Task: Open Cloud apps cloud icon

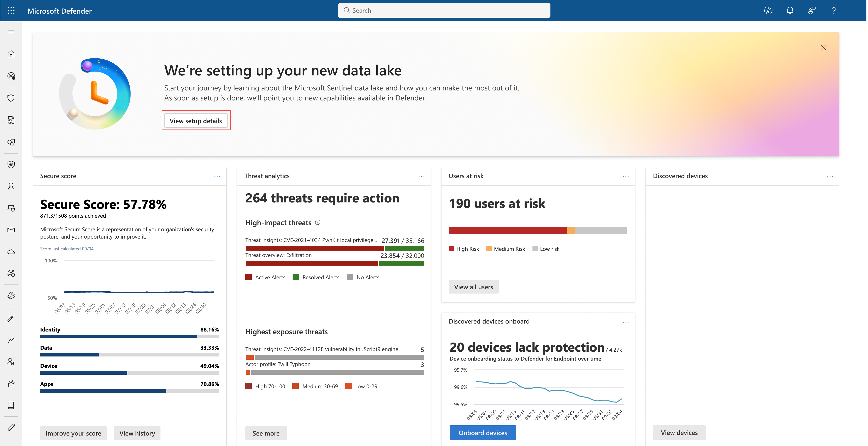Action: click(x=11, y=252)
